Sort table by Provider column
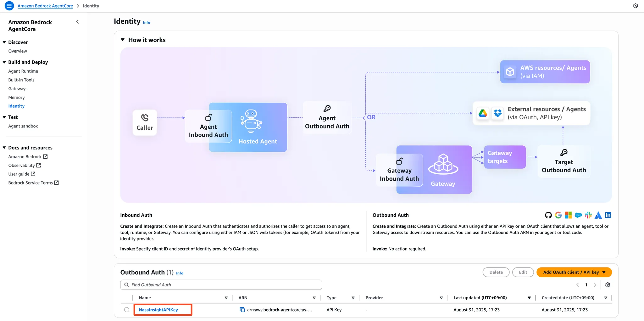This screenshot has width=644, height=321. 441,298
